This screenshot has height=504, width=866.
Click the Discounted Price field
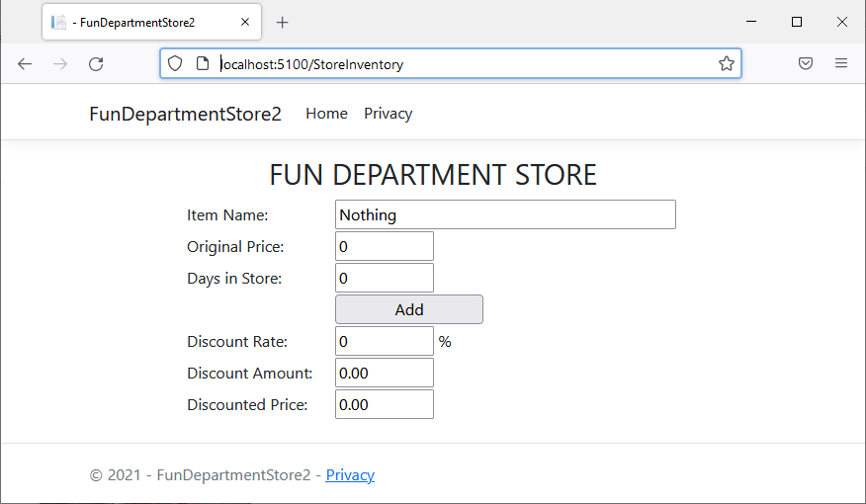pos(385,404)
